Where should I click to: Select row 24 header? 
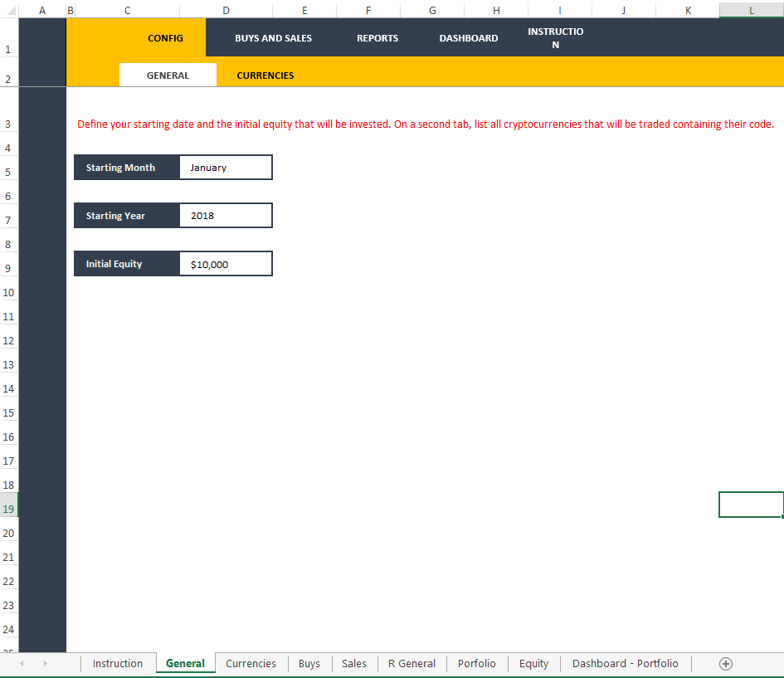(x=9, y=625)
